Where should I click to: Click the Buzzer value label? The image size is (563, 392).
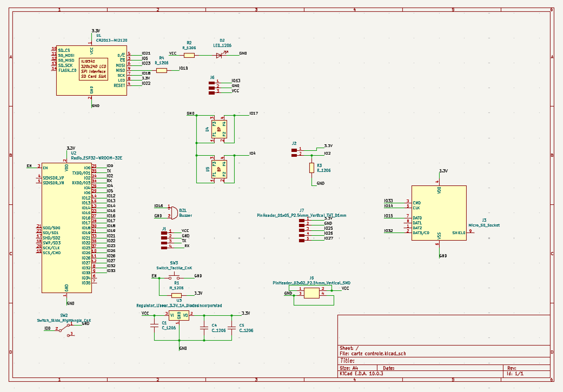186,215
